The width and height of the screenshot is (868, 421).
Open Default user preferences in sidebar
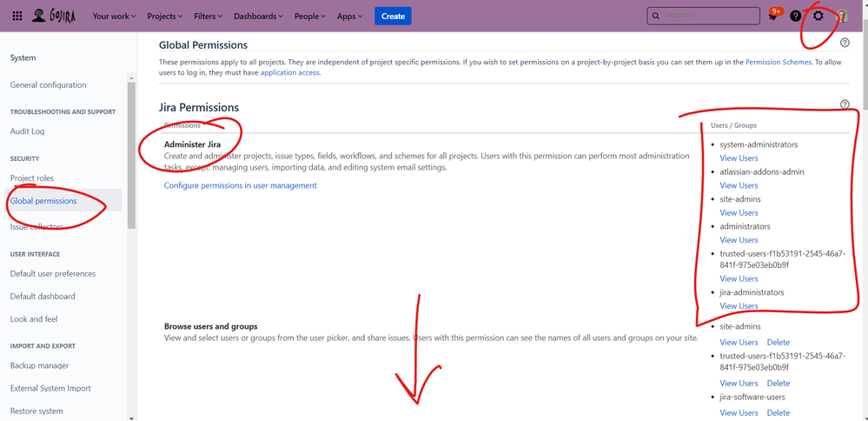coord(53,274)
